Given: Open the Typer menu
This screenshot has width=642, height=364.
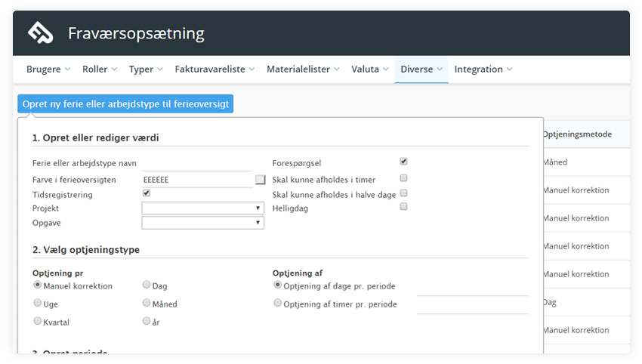Looking at the screenshot, I should pos(146,69).
